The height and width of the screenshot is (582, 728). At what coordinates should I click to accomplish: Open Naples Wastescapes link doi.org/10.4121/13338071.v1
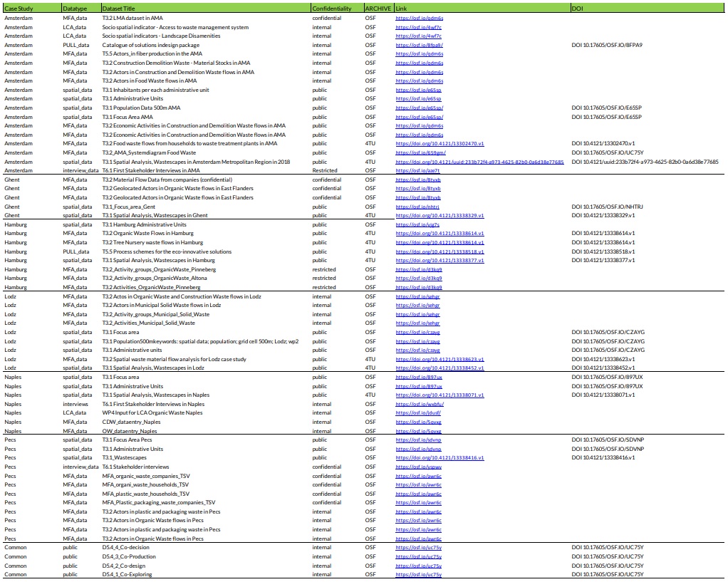440,395
